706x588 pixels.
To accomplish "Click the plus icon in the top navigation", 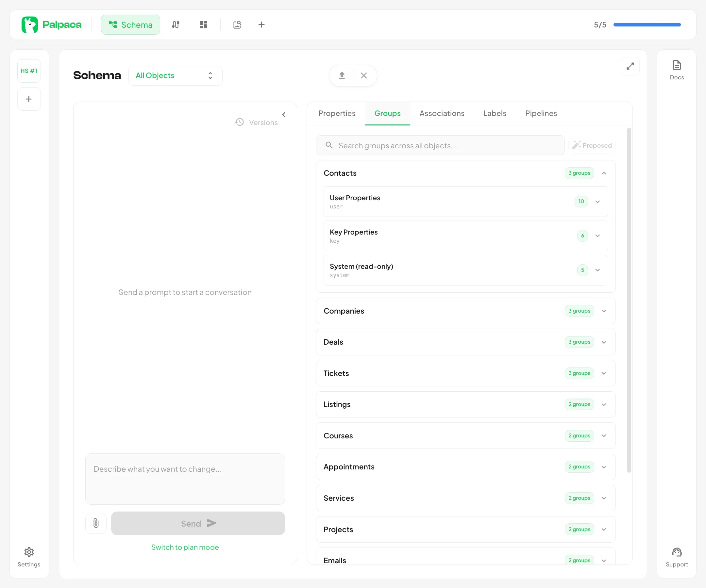I will [261, 24].
